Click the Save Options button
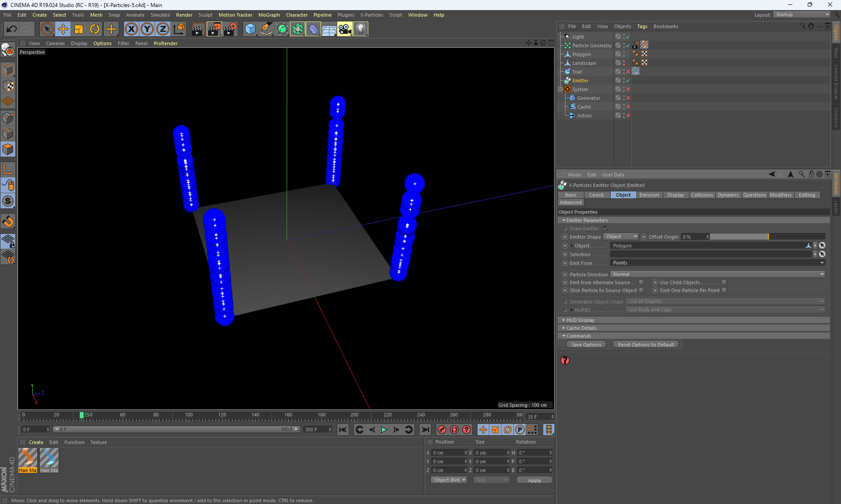Screen dimensions: 841x504 tap(586, 345)
